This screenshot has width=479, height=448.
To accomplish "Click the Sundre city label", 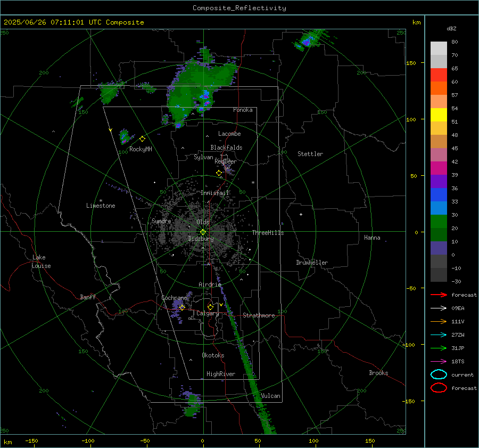I will 161,221.
